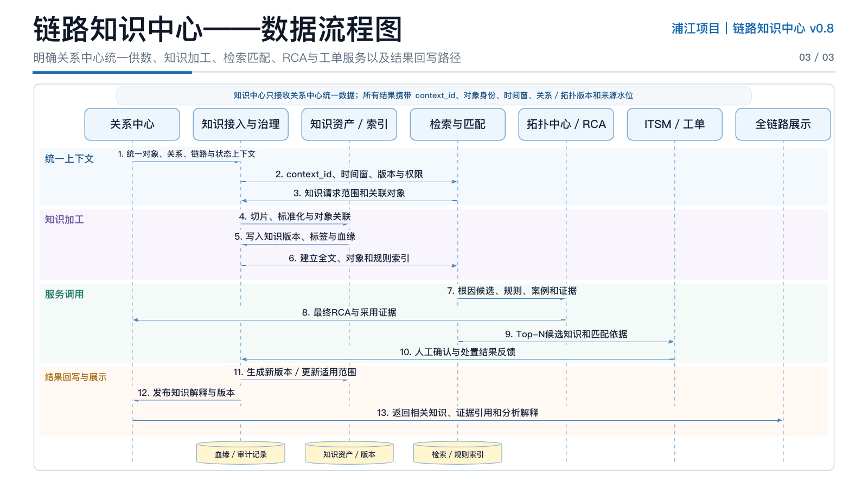The width and height of the screenshot is (868, 488).
Task: Click the 知识加工 phase label
Action: point(64,220)
